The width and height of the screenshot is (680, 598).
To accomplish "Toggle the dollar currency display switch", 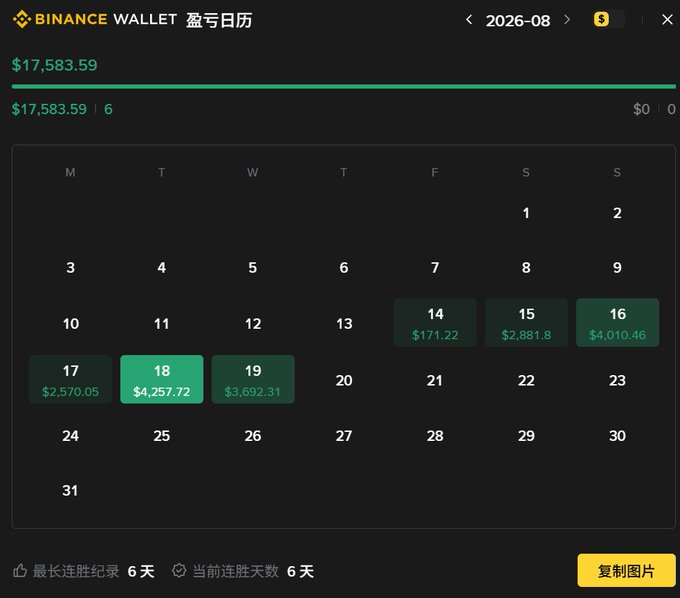I will click(x=609, y=19).
